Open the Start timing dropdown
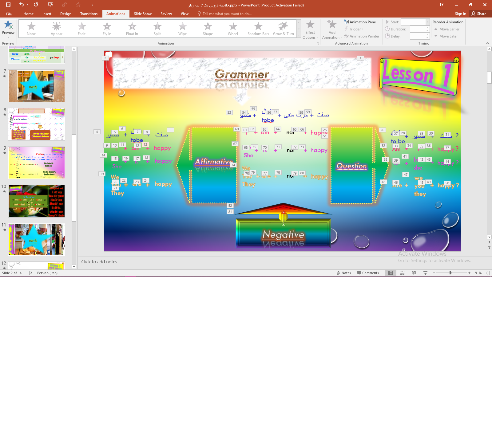The image size is (492, 448). tap(427, 22)
